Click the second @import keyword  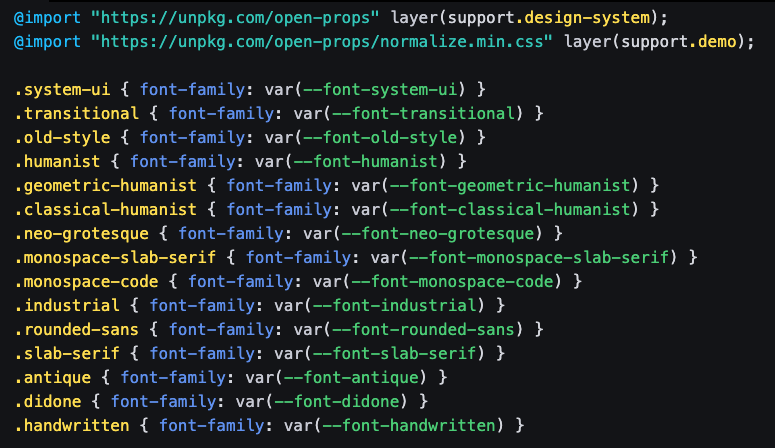pyautogui.click(x=47, y=42)
